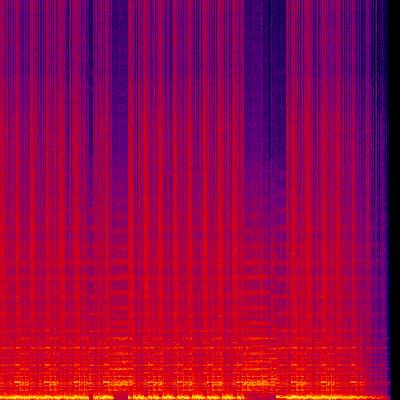Click the short yellow segment between the two bottom-left gaps
The width and height of the screenshot is (400, 400).
pyautogui.click(x=104, y=397)
